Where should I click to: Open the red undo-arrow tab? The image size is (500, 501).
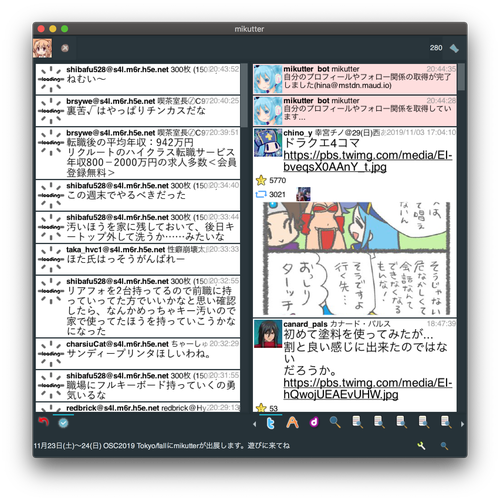tap(43, 423)
